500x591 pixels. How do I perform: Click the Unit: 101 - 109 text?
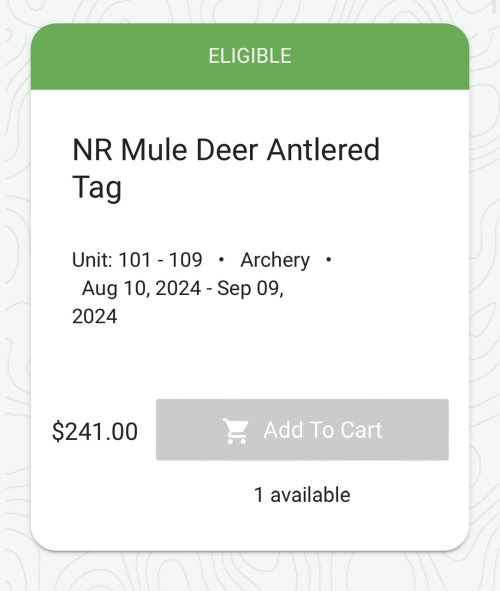click(x=137, y=260)
